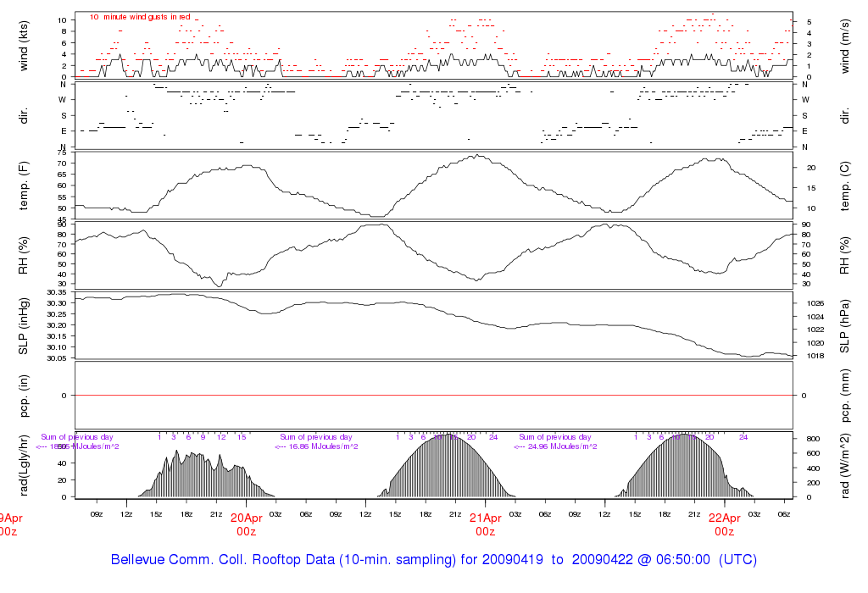The image size is (868, 593).
Task: Select the "SLP (hPa)" axis label
Action: [845, 326]
